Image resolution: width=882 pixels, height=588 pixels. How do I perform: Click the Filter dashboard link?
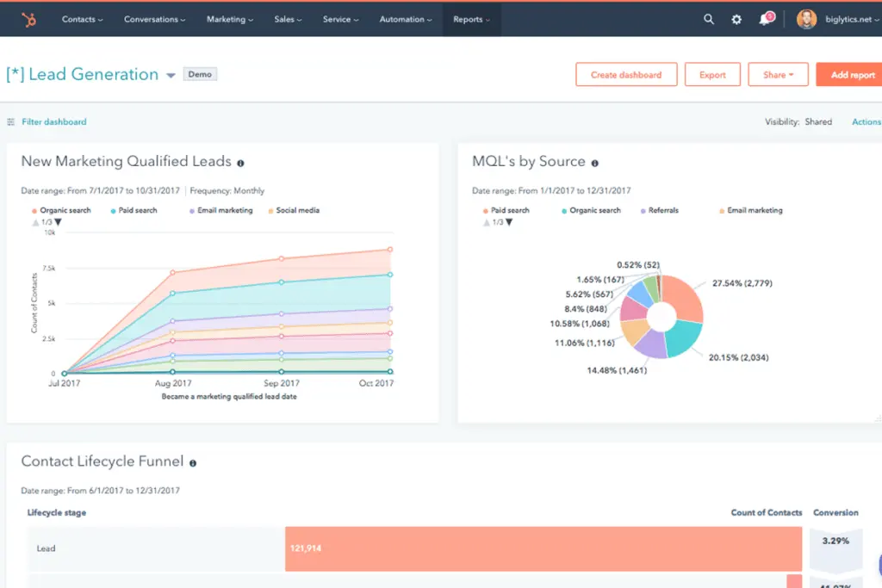tap(54, 122)
